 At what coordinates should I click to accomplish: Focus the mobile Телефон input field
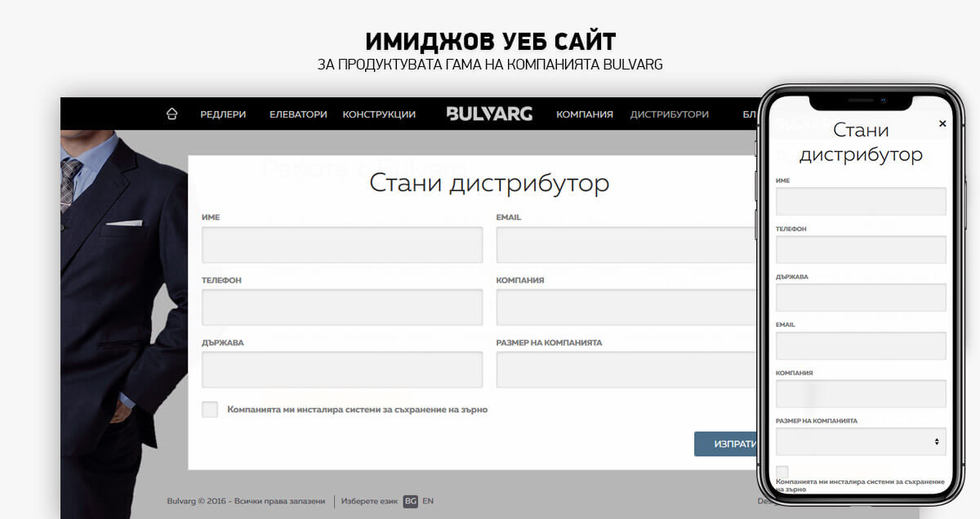861,250
